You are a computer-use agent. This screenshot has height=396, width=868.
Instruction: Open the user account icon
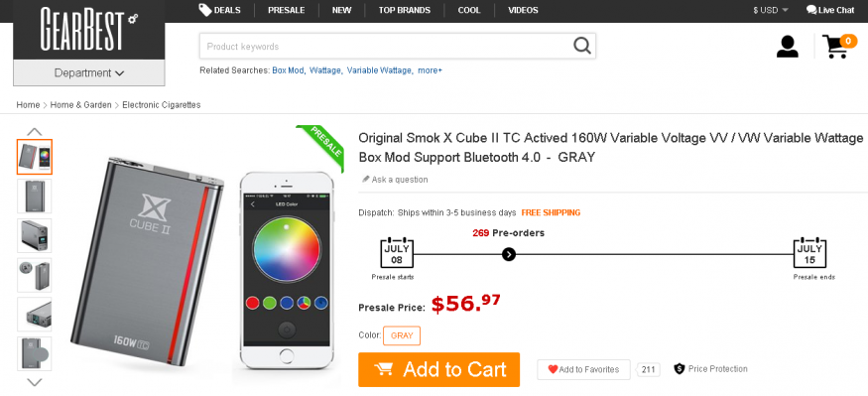click(x=788, y=47)
